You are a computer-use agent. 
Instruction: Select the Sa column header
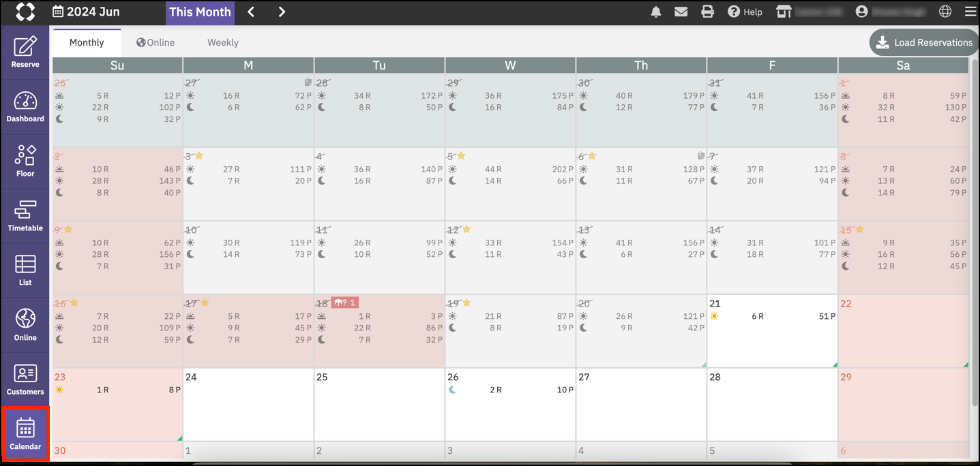(903, 65)
